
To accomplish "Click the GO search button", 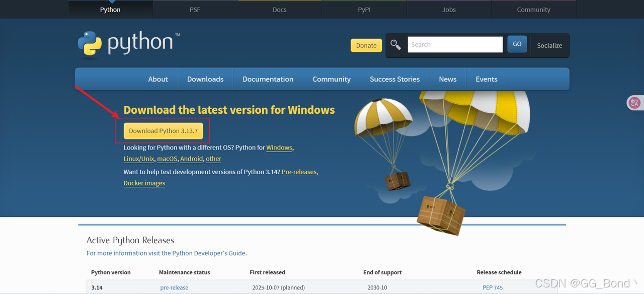I will [x=517, y=44].
